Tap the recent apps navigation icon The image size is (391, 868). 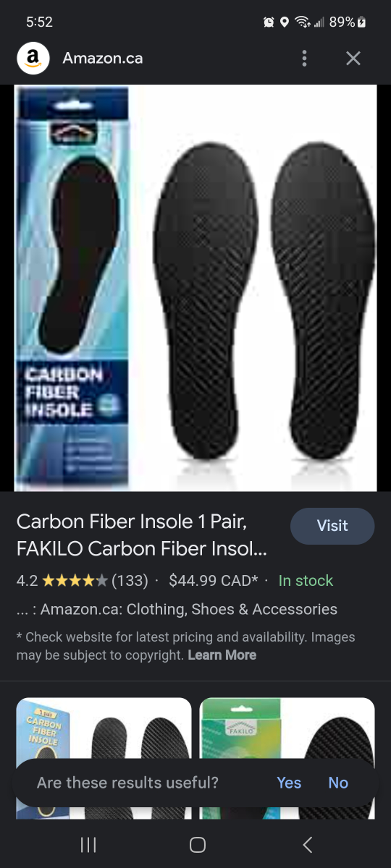point(88,844)
